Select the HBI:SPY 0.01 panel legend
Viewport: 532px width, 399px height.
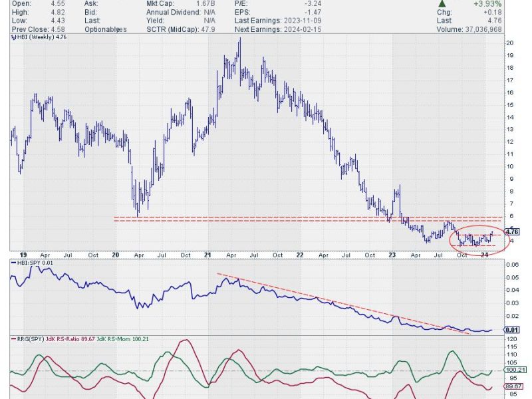[32, 263]
